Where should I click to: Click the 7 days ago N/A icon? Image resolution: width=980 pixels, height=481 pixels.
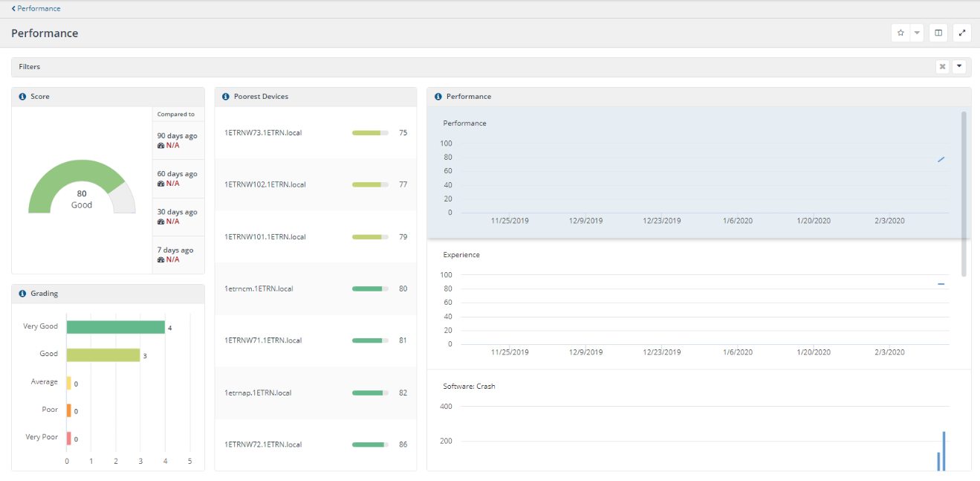point(160,259)
